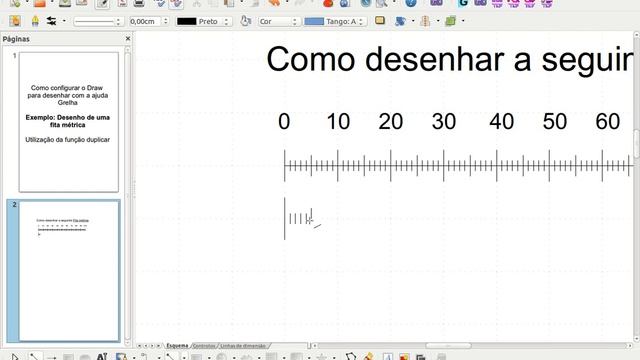Switch to the Controlos layer tab
The image size is (640, 360).
[204, 346]
